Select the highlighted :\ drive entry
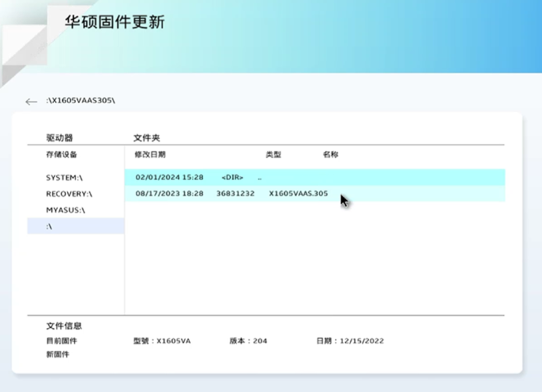 [76, 226]
